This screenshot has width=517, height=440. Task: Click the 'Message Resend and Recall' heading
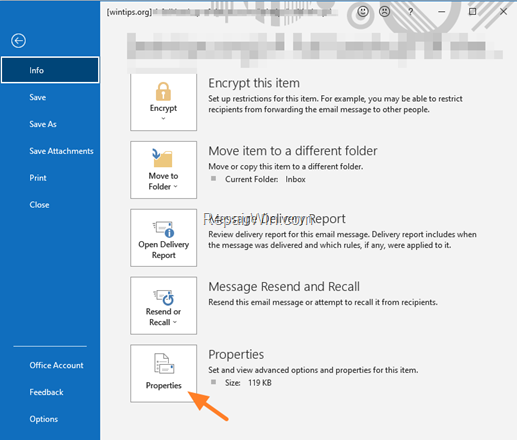(x=284, y=287)
